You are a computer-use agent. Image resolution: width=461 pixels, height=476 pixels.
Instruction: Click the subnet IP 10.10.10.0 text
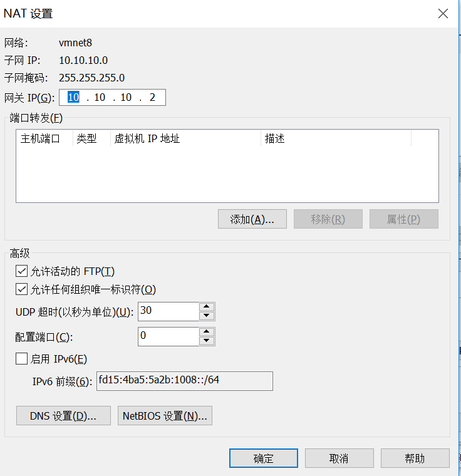click(83, 60)
